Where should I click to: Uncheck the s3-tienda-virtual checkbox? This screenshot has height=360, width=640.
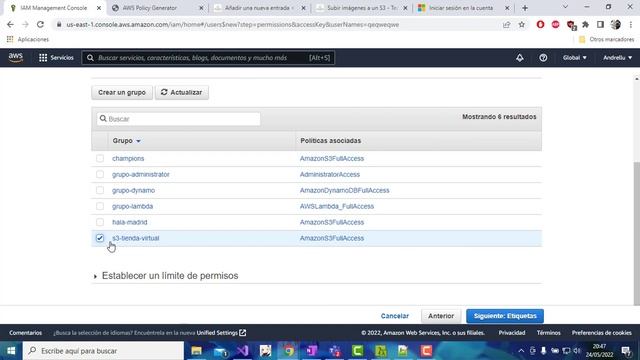(100, 238)
